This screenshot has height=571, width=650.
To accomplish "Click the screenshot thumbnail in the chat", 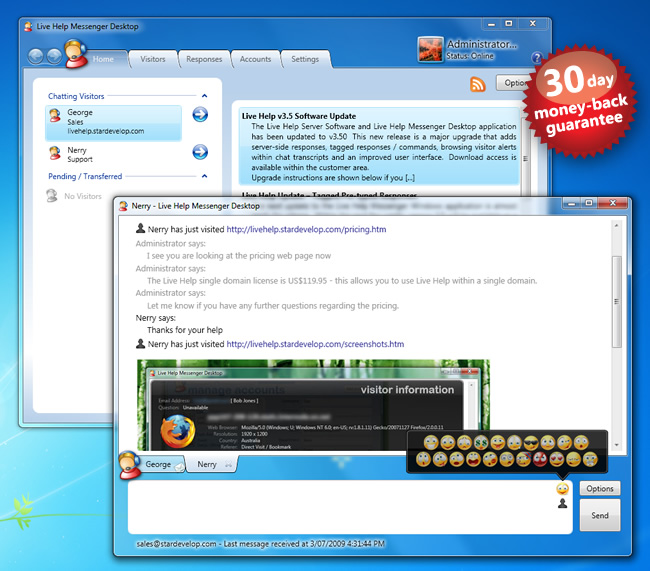I will [313, 405].
